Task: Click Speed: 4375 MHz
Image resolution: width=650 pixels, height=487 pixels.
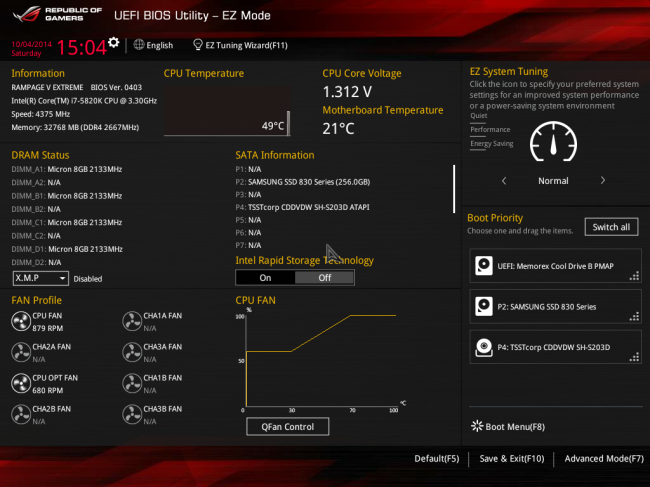Action: (x=41, y=114)
